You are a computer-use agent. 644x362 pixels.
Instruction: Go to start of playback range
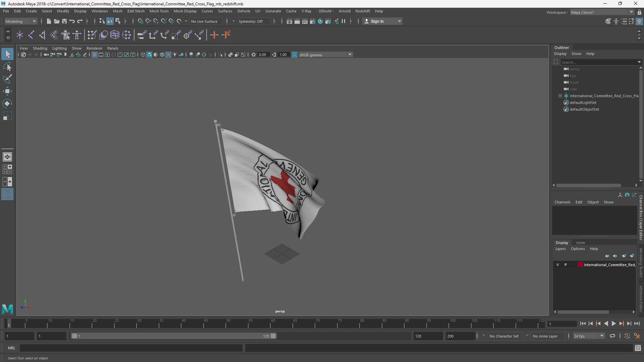pos(583,323)
